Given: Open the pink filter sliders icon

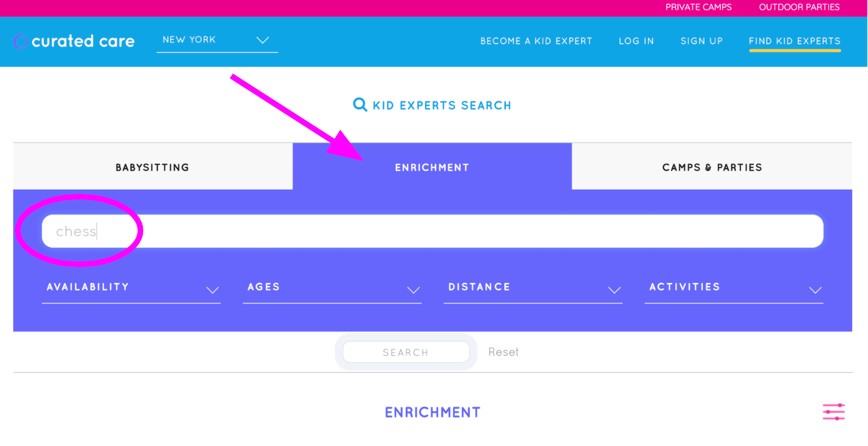Looking at the screenshot, I should click(x=833, y=412).
